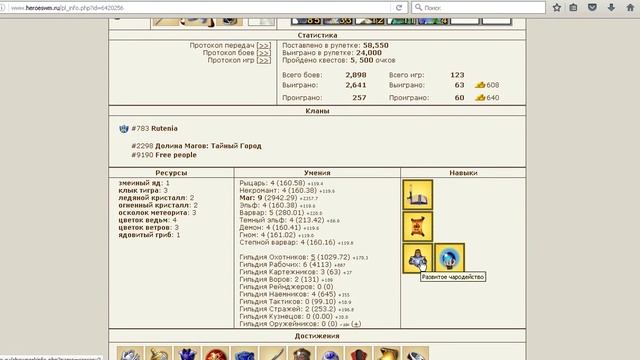Go to browser home page icon
640x360 pixels.
point(630,7)
